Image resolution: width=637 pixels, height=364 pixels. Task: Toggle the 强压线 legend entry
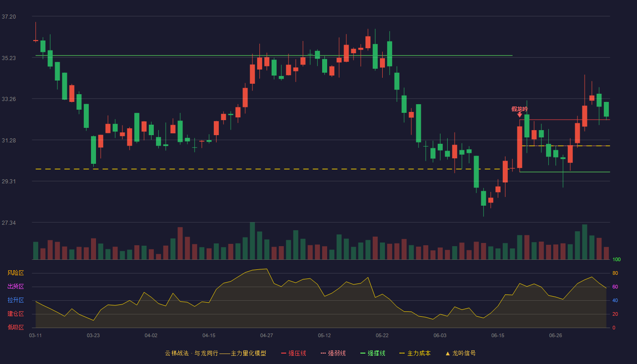point(293,353)
